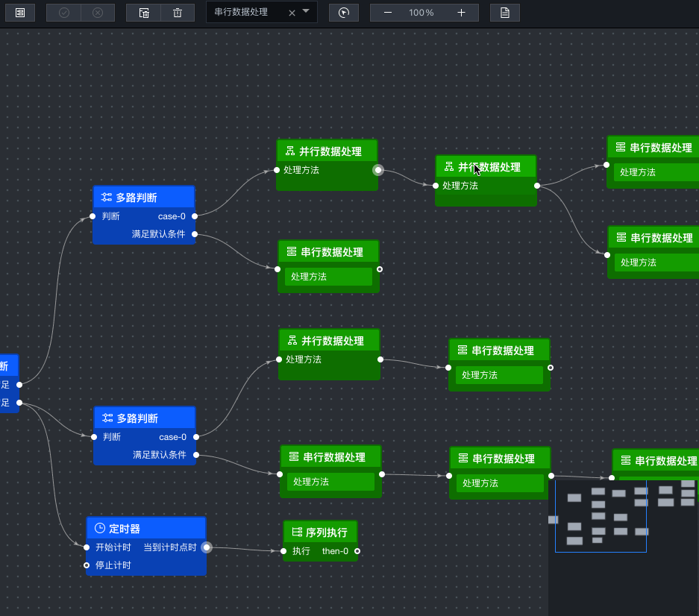Zoom in with the plus button
Image resolution: width=699 pixels, height=616 pixels.
(x=461, y=13)
